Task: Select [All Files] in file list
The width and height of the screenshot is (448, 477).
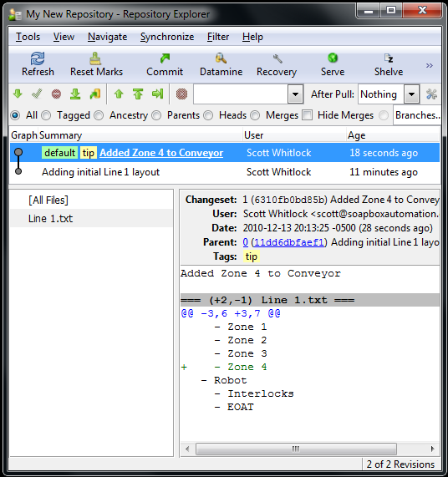Action: pyautogui.click(x=91, y=200)
